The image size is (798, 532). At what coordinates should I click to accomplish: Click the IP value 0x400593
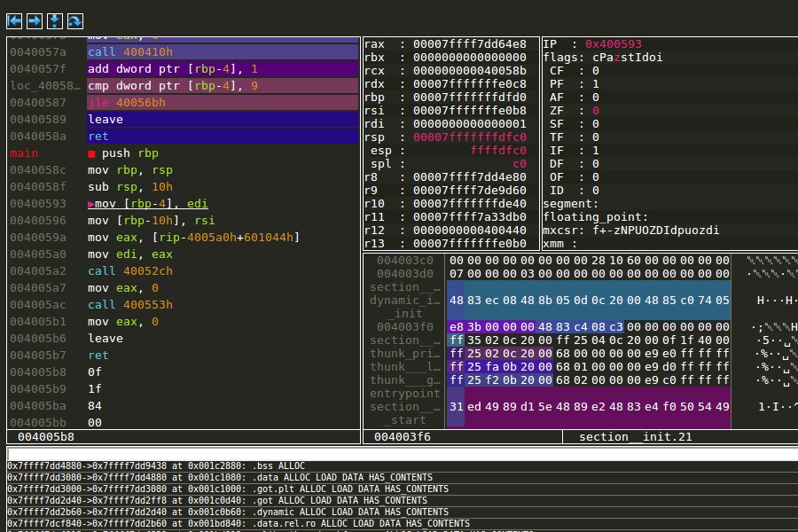coord(614,44)
